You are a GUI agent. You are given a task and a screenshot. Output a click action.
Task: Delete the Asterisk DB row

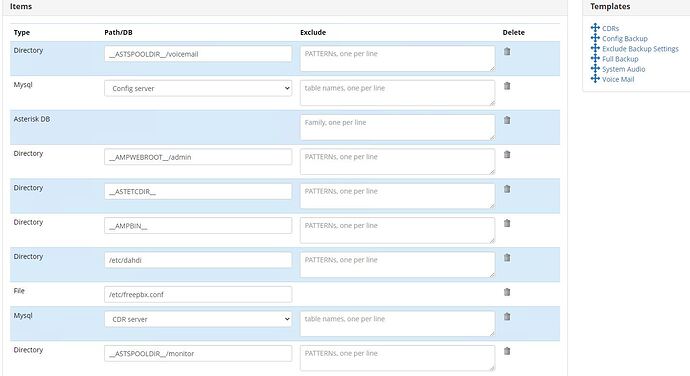tap(507, 120)
